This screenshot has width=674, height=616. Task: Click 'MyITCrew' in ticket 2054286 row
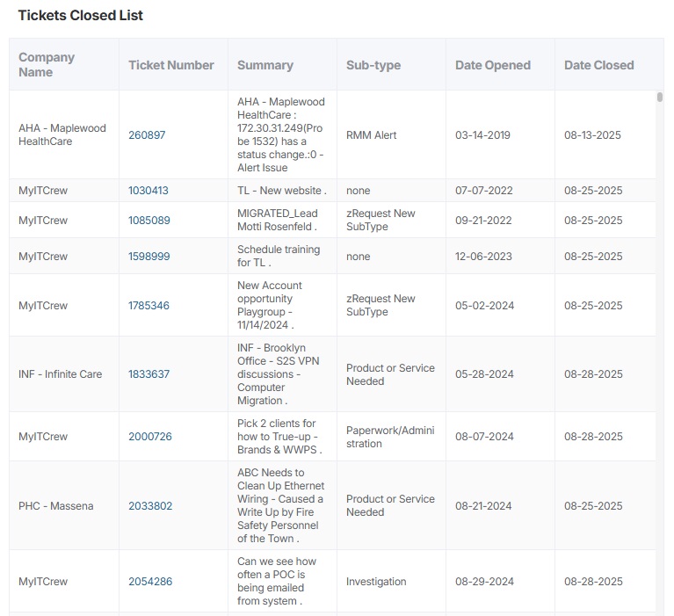pyautogui.click(x=43, y=582)
